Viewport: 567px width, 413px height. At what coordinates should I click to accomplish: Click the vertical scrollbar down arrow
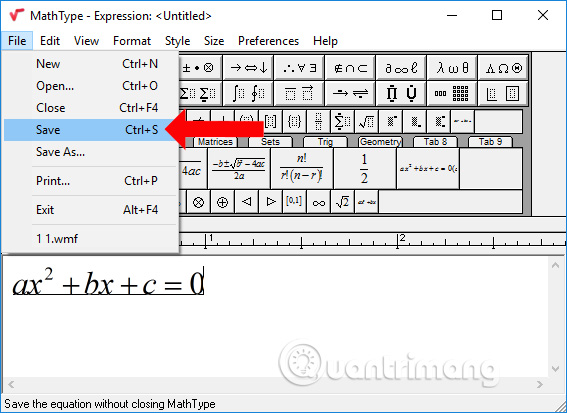(x=556, y=369)
